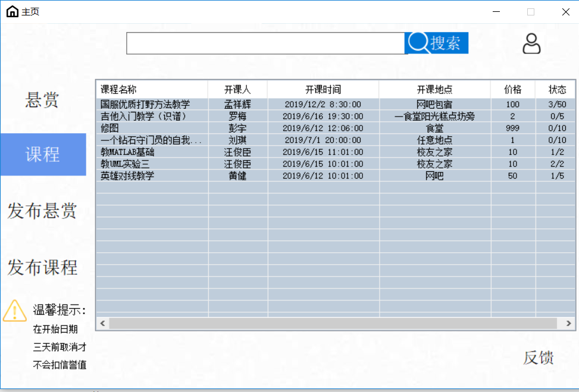Viewport: 579px width, 392px height.
Task: Click teacher name 孟祥辉
Action: [237, 105]
